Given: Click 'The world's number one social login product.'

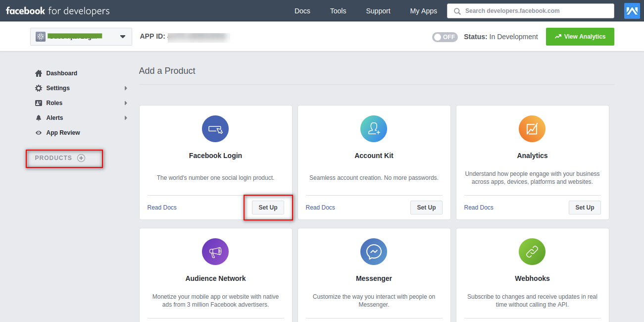Looking at the screenshot, I should (215, 178).
